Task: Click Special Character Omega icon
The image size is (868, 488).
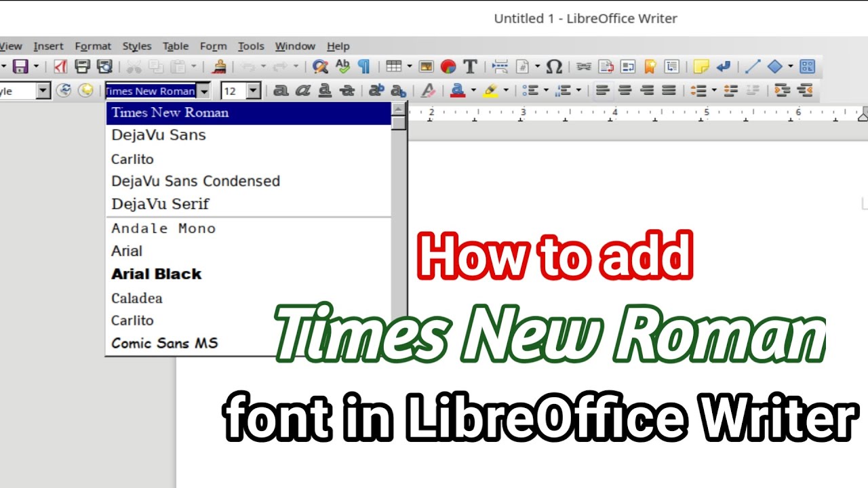Action: pyautogui.click(x=554, y=66)
